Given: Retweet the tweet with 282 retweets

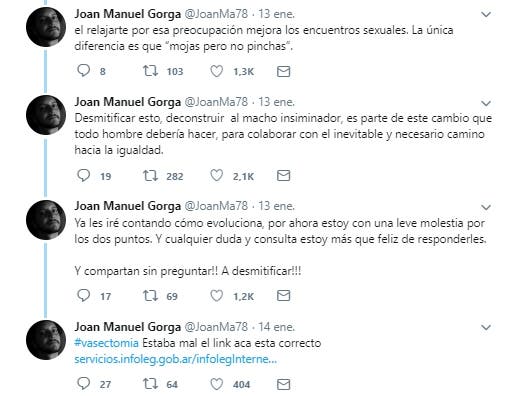Looking at the screenshot, I should click(150, 175).
